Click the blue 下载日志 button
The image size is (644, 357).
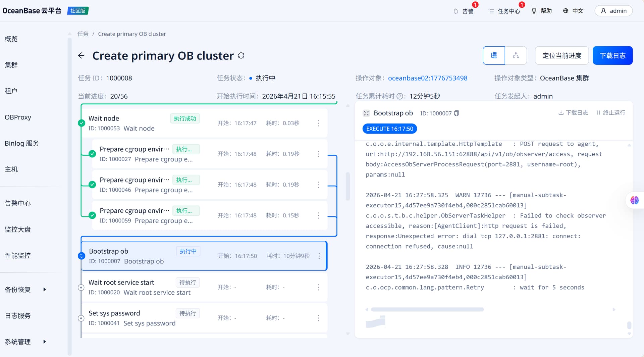coord(612,56)
